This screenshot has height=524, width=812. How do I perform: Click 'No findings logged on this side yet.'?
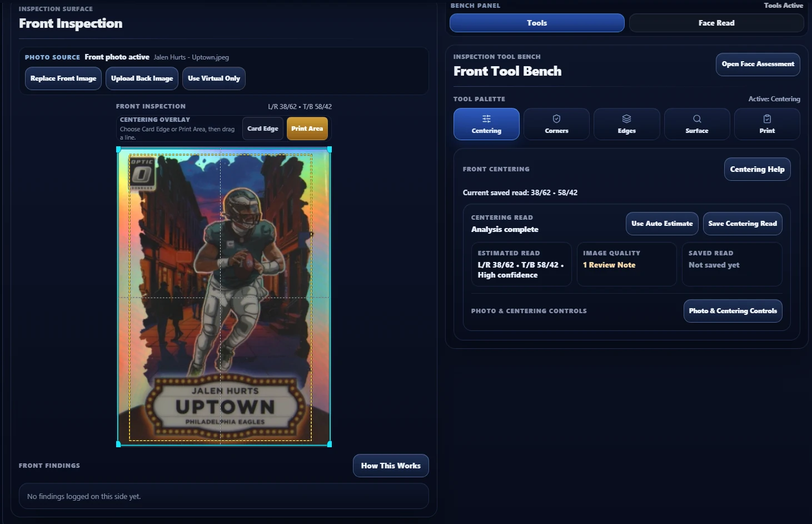point(84,497)
